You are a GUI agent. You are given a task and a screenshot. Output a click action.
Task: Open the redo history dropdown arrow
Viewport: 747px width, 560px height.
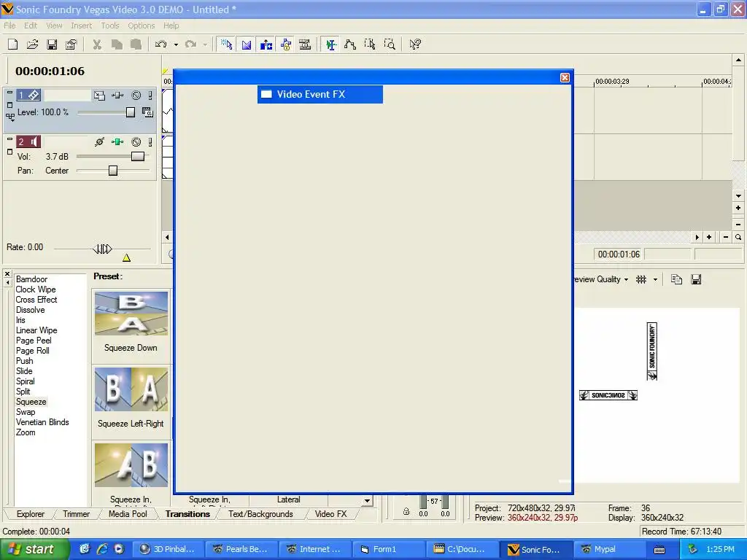(x=205, y=44)
